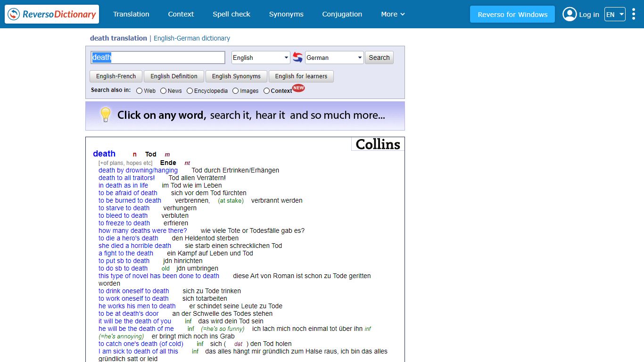Open the three-dot vertical menu icon
Image resolution: width=644 pixels, height=362 pixels.
[634, 14]
